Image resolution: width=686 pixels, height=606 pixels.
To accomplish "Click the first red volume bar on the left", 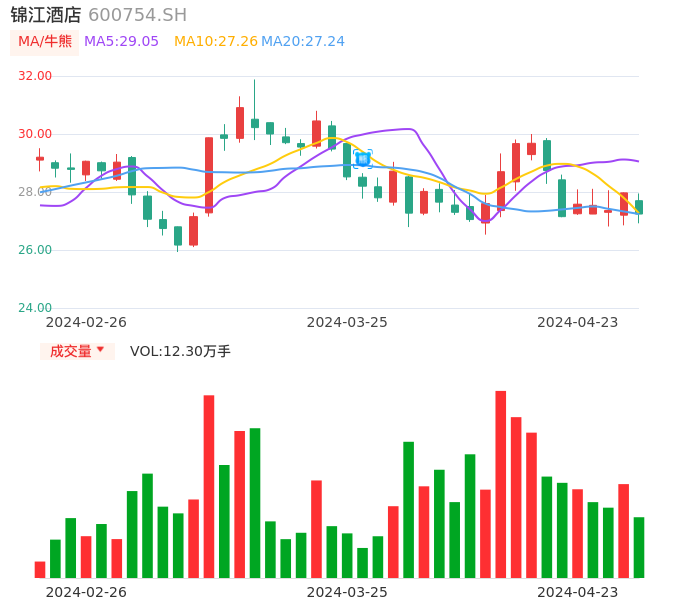I will point(40,569).
